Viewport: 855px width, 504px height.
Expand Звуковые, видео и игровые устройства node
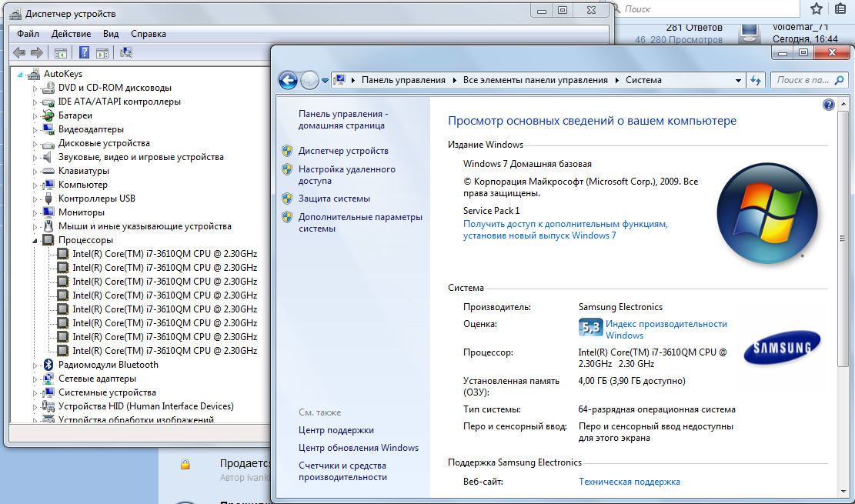(35, 158)
